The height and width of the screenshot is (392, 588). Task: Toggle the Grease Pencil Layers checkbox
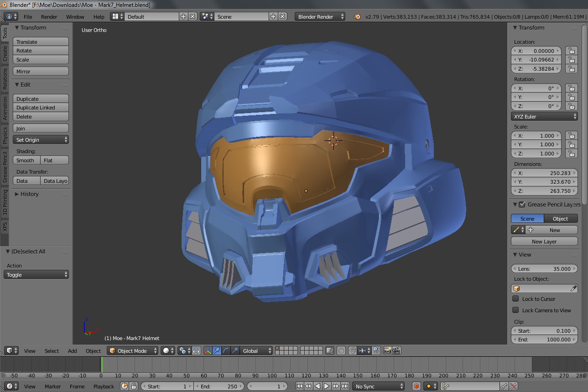pos(522,205)
